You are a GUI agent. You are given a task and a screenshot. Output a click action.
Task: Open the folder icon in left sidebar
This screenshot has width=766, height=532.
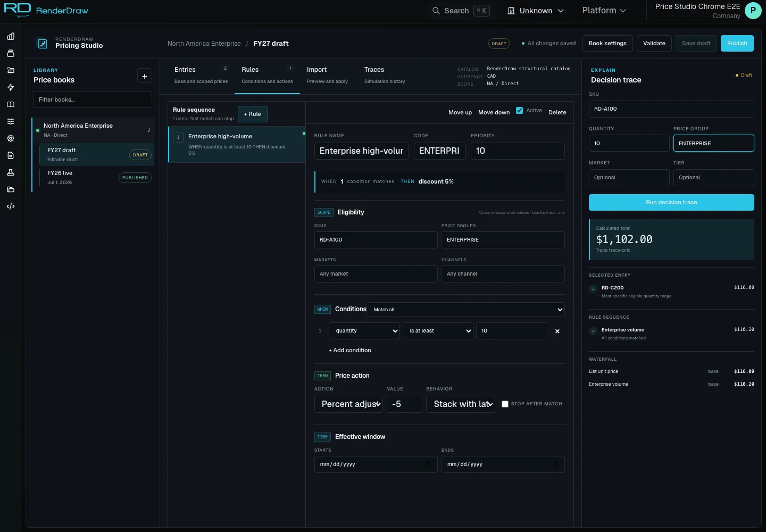pos(11,189)
